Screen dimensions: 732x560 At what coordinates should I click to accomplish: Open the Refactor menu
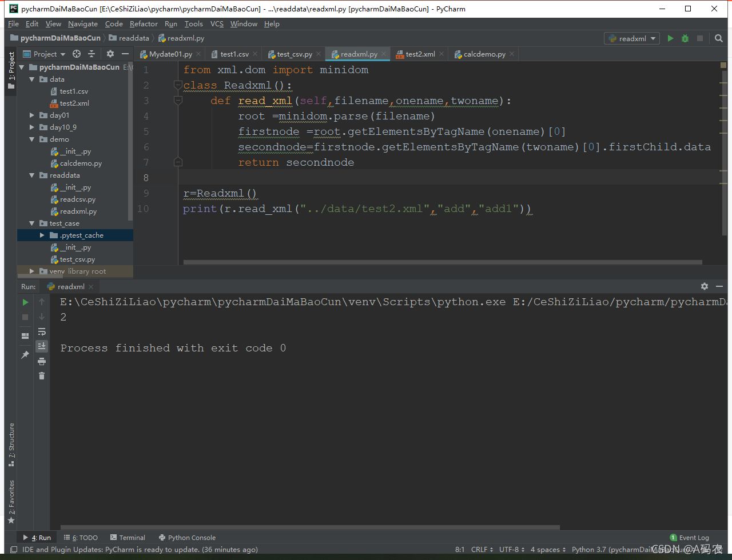tap(144, 24)
